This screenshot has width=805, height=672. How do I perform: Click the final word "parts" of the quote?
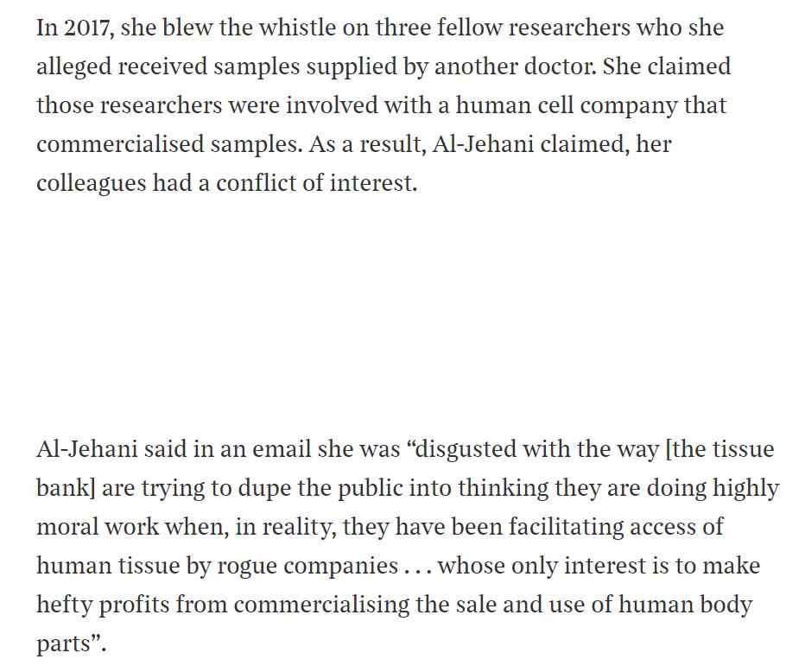[x=61, y=643]
